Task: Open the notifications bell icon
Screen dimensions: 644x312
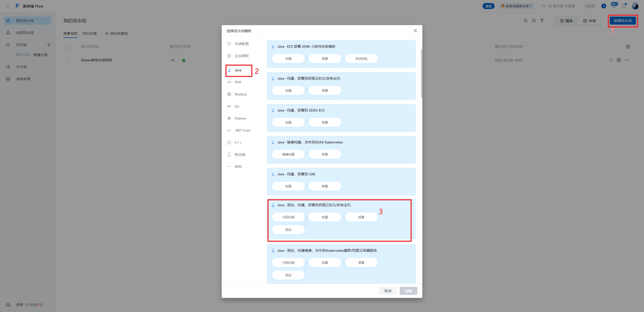Action: pyautogui.click(x=614, y=6)
